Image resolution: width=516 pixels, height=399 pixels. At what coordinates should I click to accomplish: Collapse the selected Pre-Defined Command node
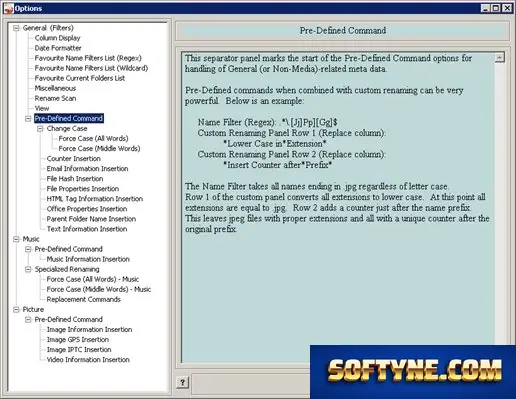(x=28, y=119)
